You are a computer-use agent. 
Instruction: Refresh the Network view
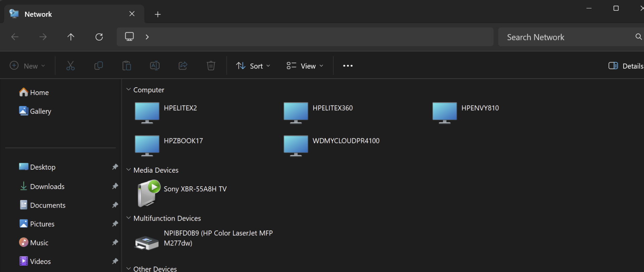pyautogui.click(x=99, y=37)
